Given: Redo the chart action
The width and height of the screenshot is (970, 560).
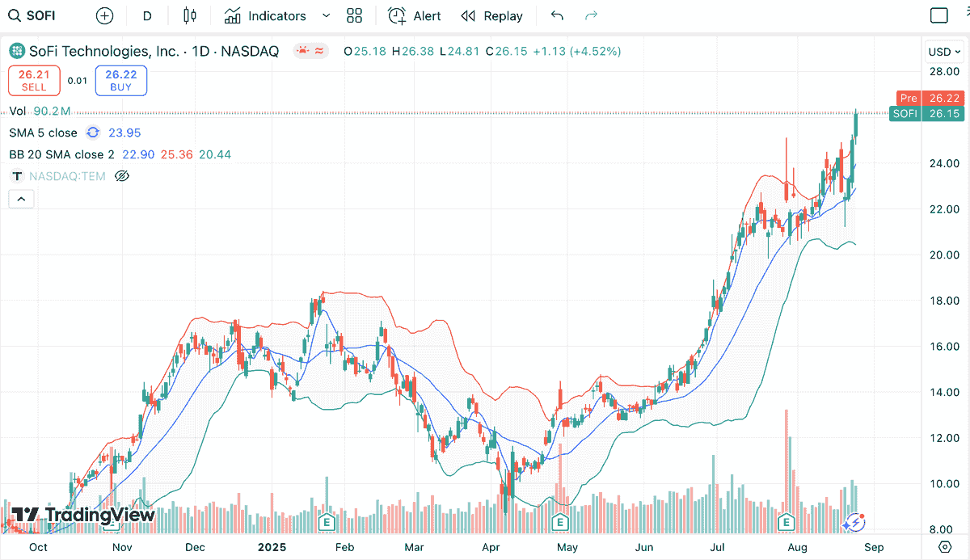Looking at the screenshot, I should tap(591, 15).
